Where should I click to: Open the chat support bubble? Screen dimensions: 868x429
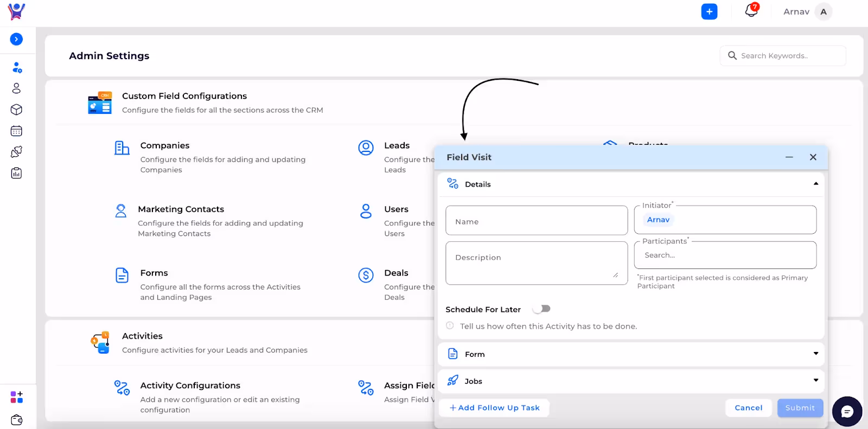pos(847,412)
